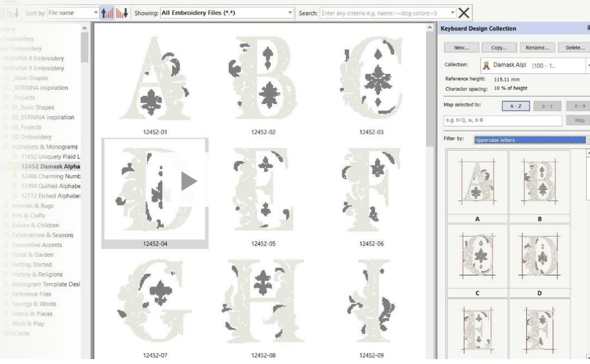The image size is (590, 364).
Task: Toggle the 0 - 9 mapping button
Action: pyautogui.click(x=579, y=106)
